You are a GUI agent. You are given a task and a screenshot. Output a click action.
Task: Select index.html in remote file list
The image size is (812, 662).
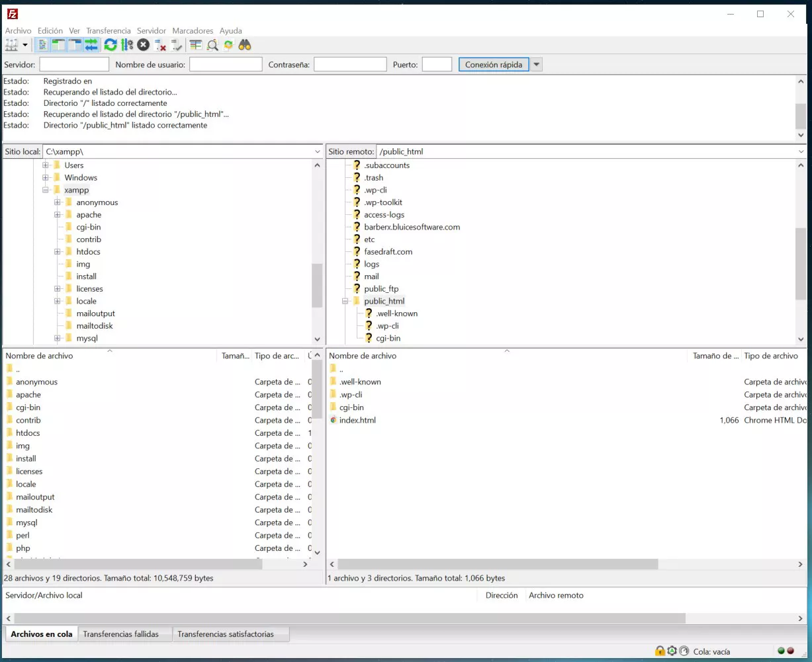[x=357, y=421]
